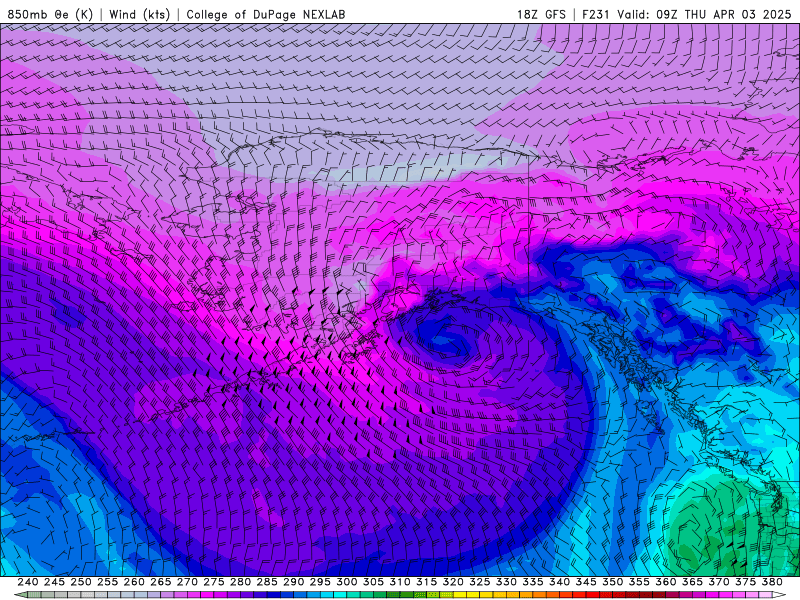Image resolution: width=800 pixels, height=600 pixels.
Task: Click the 350 value on color scale
Action: pyautogui.click(x=612, y=582)
